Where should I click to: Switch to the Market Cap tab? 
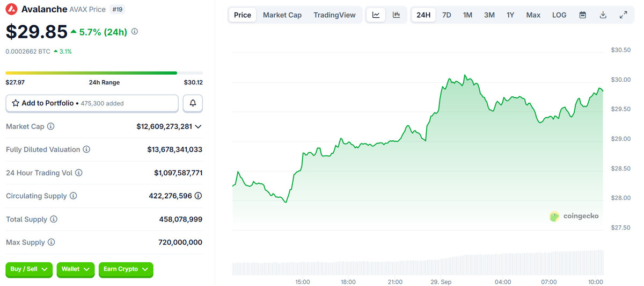pyautogui.click(x=282, y=15)
